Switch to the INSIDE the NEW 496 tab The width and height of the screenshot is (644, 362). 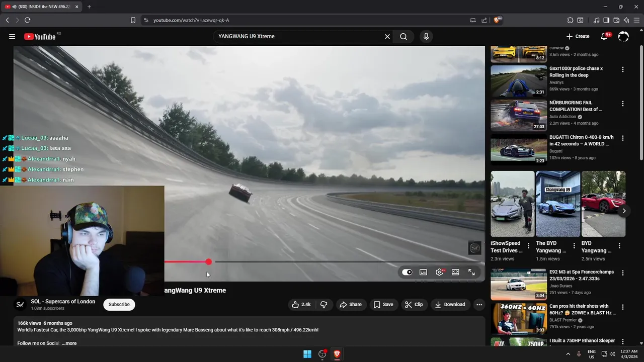coord(41,7)
